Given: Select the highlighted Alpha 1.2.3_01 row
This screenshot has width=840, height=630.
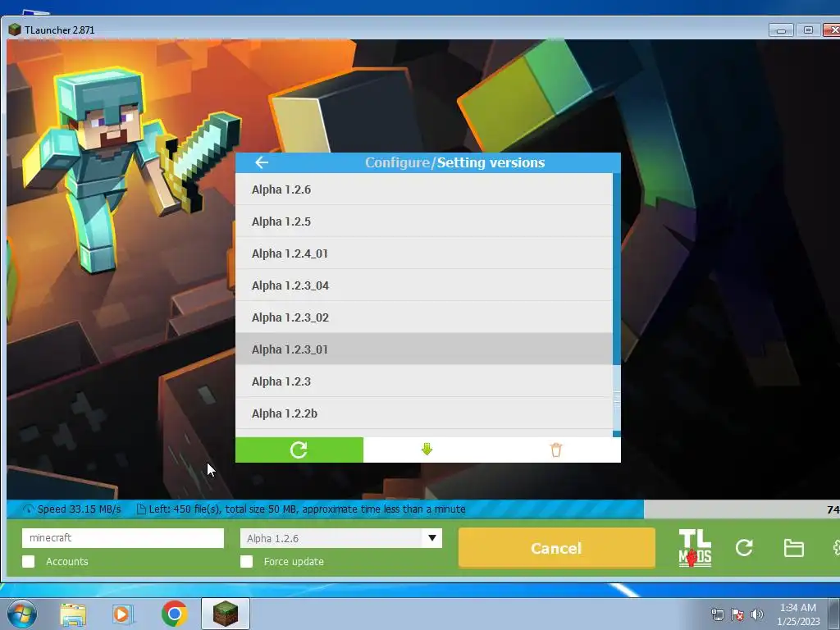Looking at the screenshot, I should [424, 349].
